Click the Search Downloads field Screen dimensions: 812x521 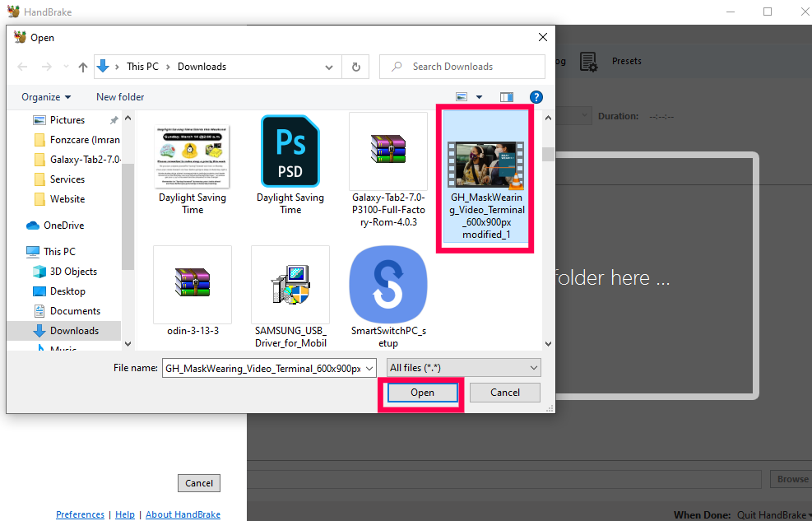click(x=462, y=67)
